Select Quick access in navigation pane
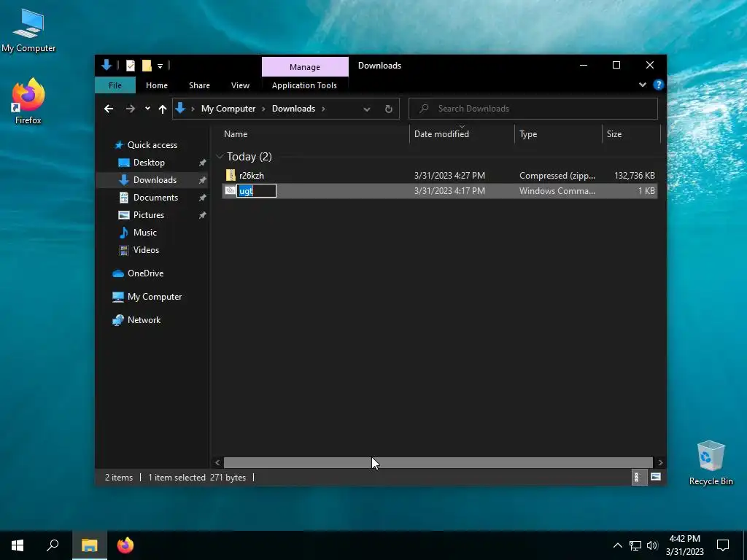747x560 pixels. tap(152, 145)
